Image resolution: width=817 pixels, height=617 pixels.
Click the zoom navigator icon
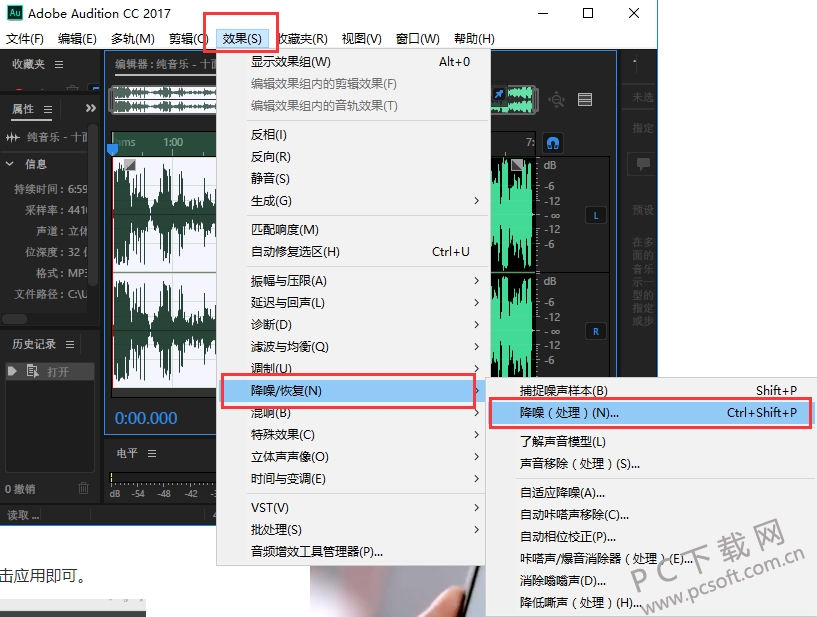click(x=557, y=99)
